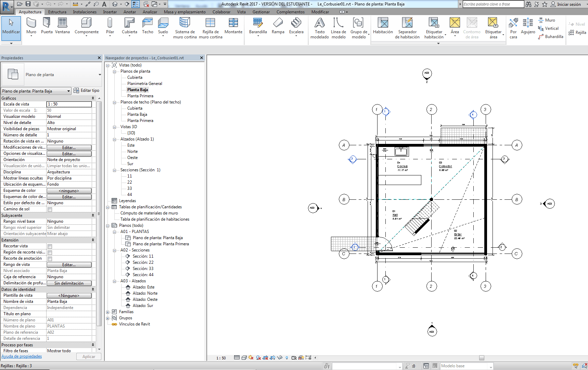Click Rejilla de muro cortina tool
The image size is (588, 370).
tap(210, 28)
